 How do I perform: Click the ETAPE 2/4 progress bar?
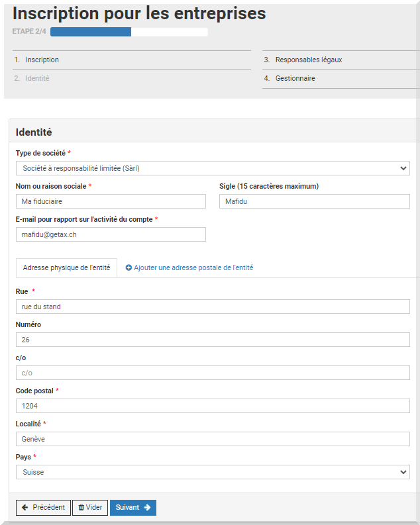click(129, 32)
